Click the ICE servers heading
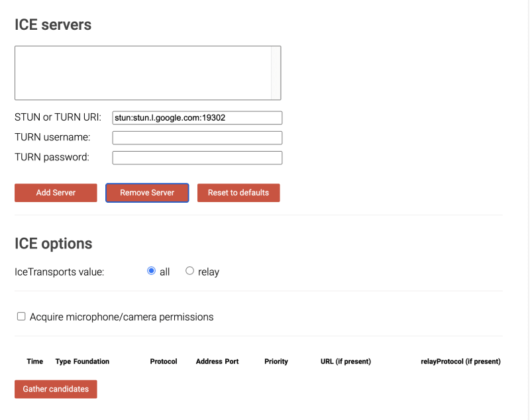 (53, 25)
